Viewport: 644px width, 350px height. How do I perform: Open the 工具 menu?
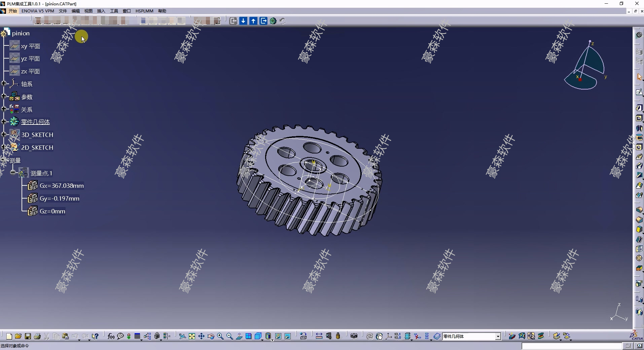[x=114, y=11]
